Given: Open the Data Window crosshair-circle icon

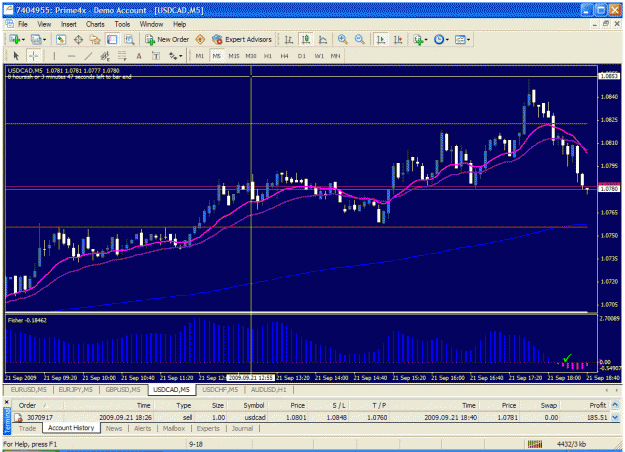Looking at the screenshot, I should (x=78, y=39).
